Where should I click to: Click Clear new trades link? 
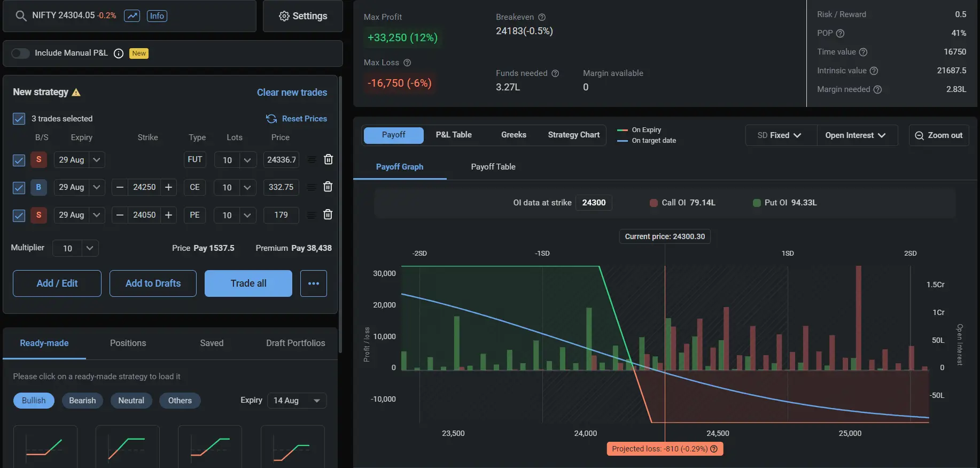point(292,92)
